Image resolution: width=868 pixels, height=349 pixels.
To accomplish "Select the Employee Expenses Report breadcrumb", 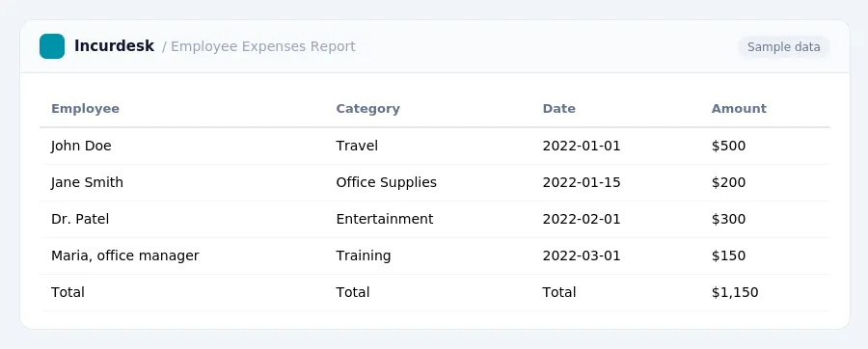I will tap(263, 46).
